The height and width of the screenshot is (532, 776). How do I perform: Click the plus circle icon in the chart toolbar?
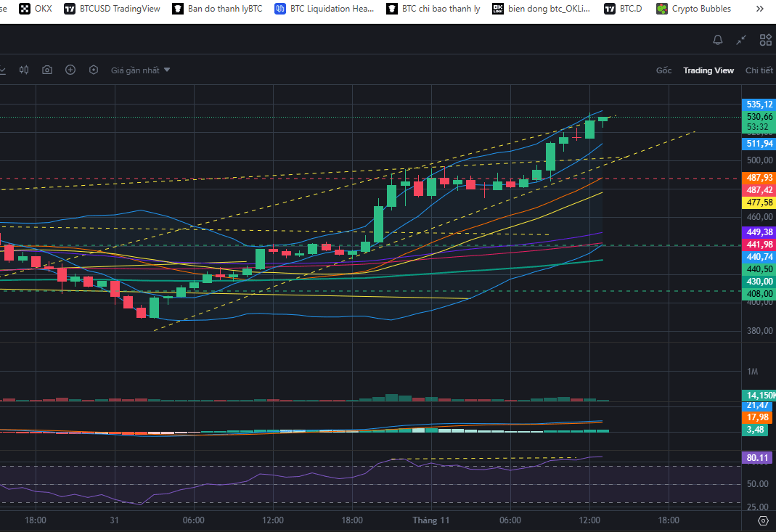tap(70, 70)
